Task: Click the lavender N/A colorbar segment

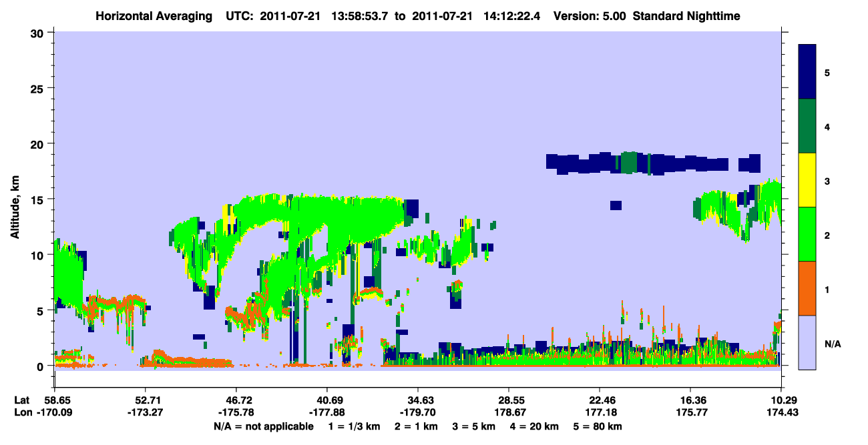Action: (807, 342)
